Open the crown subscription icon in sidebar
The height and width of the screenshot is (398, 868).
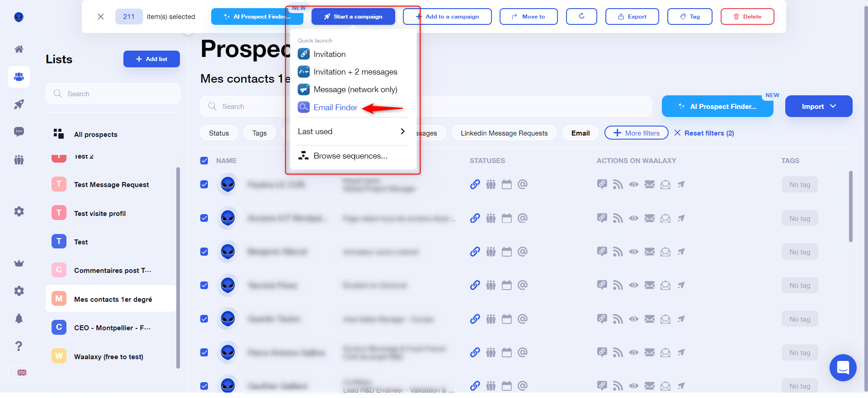coord(19,263)
